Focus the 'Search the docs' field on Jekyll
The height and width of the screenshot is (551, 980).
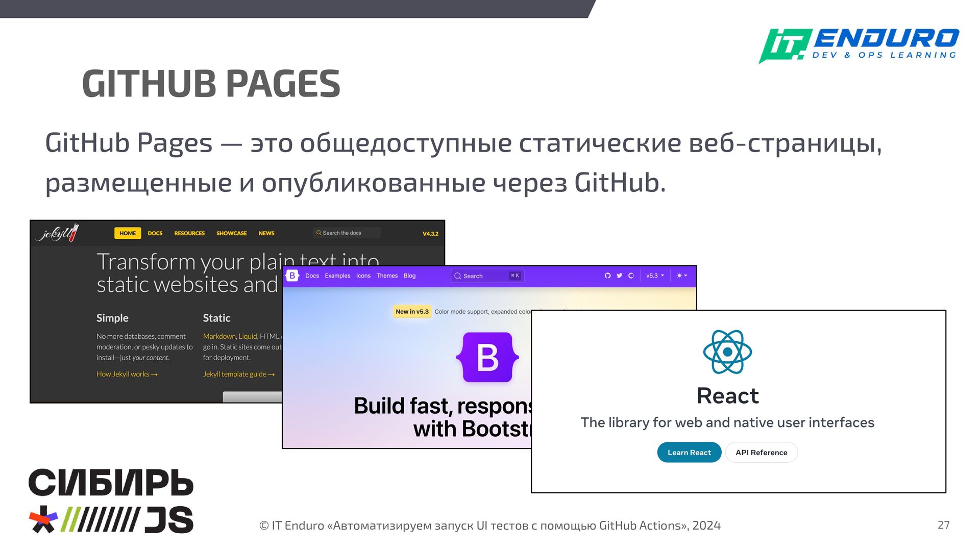(347, 233)
